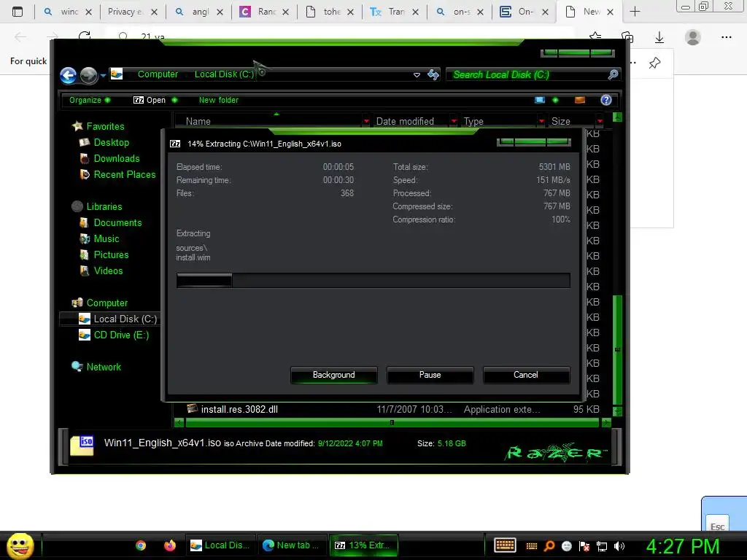Click New folder in Explorer toolbar

(x=219, y=100)
